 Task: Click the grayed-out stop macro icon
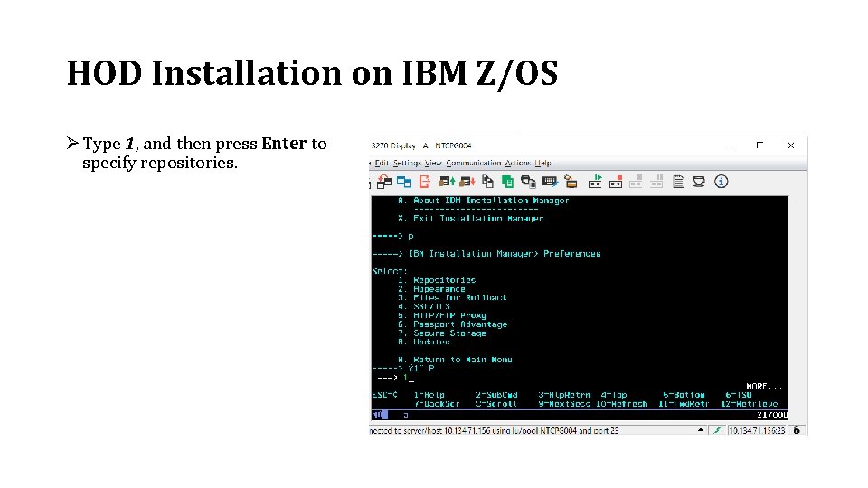[x=636, y=182]
